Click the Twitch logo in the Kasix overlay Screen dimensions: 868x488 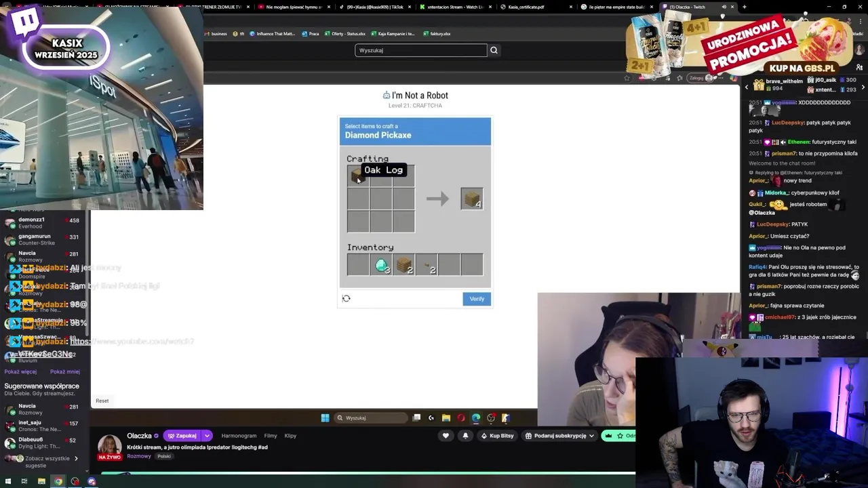(26, 24)
